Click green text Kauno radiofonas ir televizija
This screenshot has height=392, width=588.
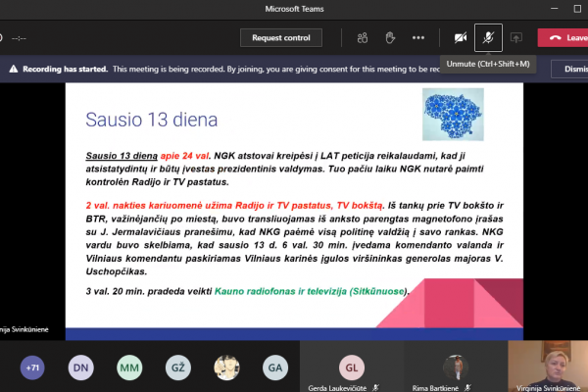pyautogui.click(x=280, y=291)
